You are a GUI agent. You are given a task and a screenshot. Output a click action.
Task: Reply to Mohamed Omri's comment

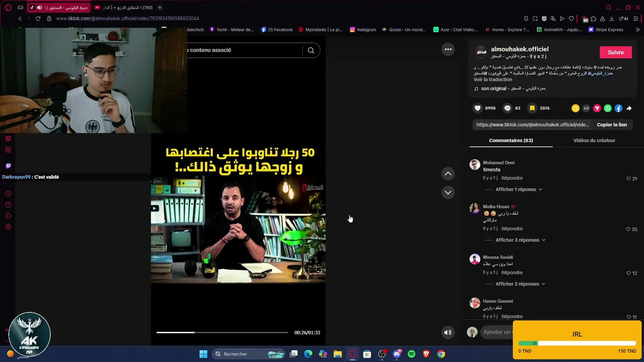[x=512, y=178]
